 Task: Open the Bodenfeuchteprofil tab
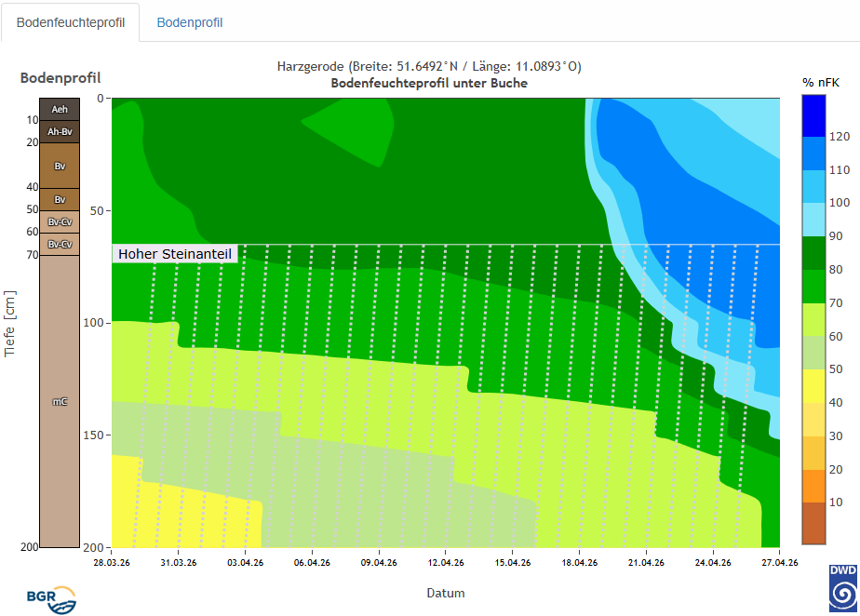tap(71, 22)
